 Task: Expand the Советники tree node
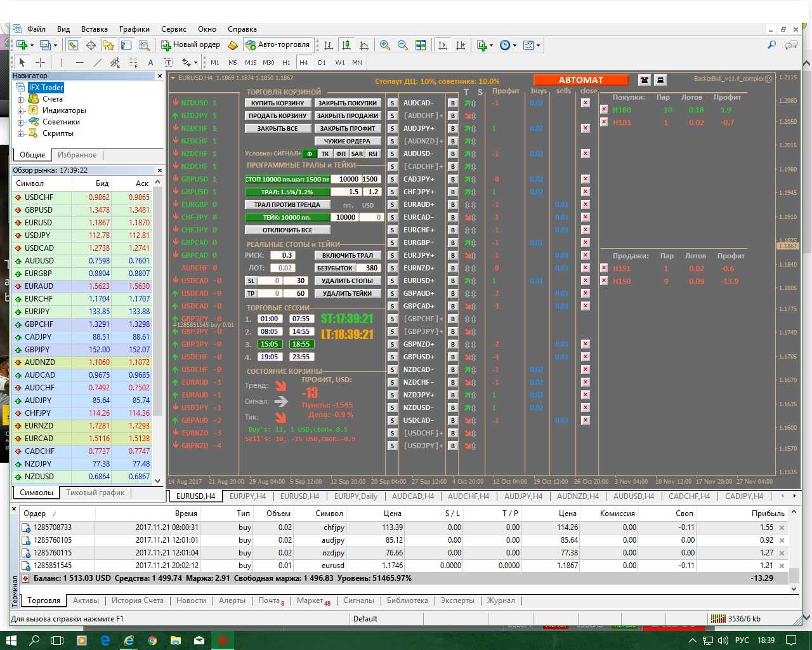[20, 123]
